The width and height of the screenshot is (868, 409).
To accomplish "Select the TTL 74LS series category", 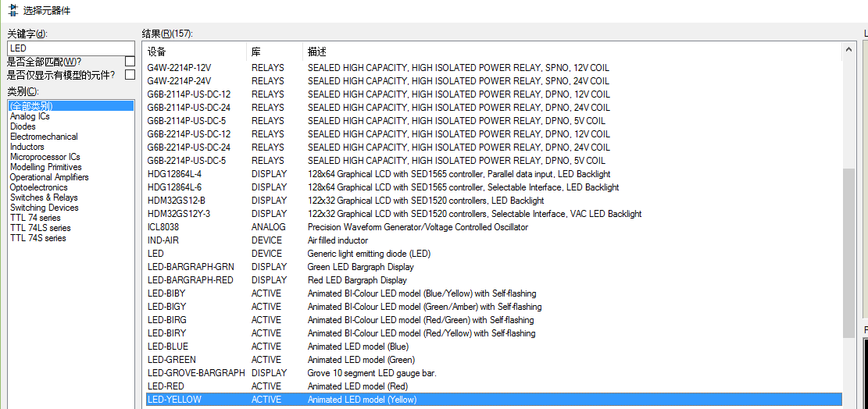I will coord(71,228).
